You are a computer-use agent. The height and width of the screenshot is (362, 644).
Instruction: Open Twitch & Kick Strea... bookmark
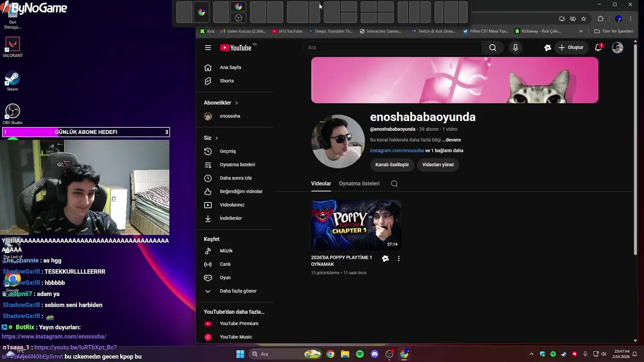click(x=433, y=31)
